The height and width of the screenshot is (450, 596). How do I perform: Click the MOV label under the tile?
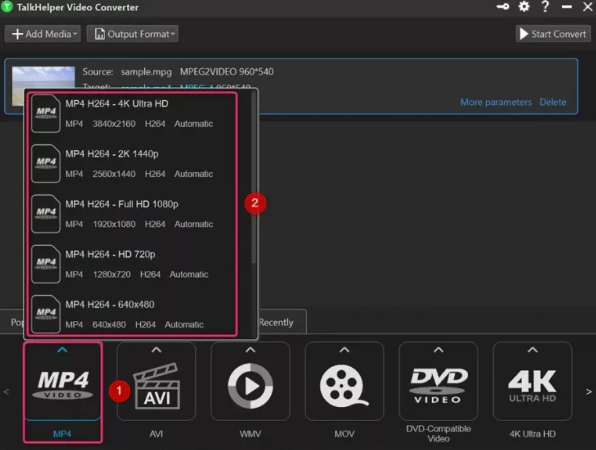[x=344, y=434]
